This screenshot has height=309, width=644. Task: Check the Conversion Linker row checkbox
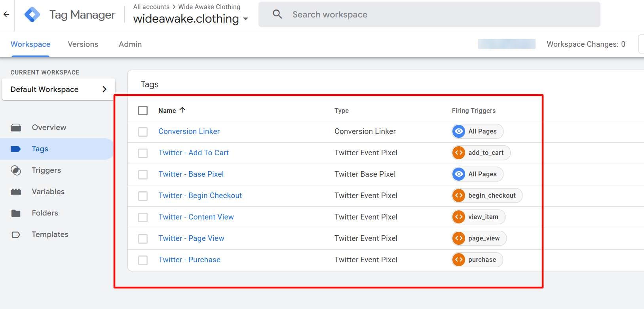[143, 132]
